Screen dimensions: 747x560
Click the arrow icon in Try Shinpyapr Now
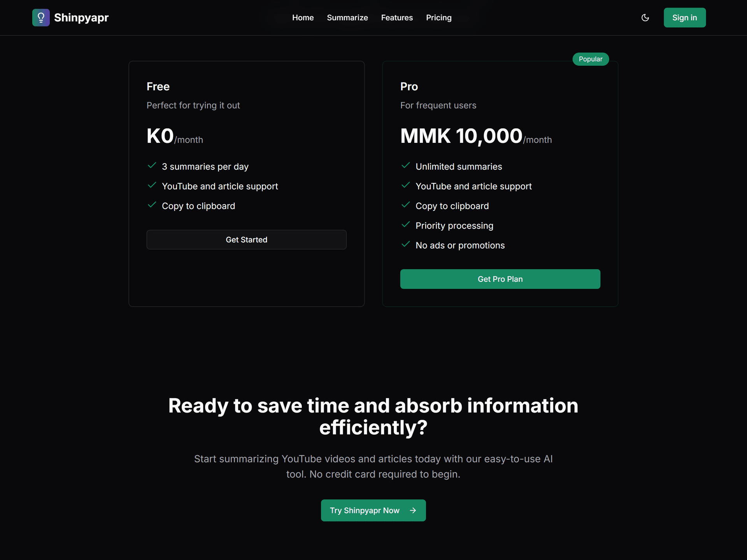413,510
